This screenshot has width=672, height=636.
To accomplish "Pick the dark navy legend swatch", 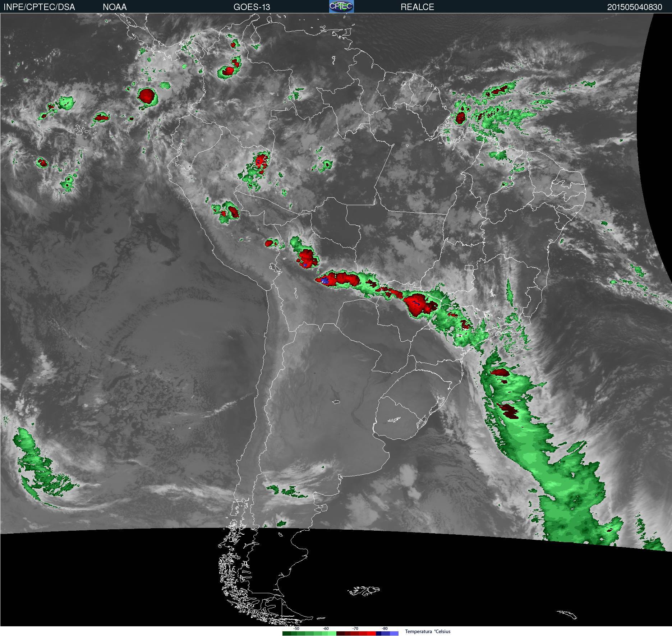I will [379, 633].
